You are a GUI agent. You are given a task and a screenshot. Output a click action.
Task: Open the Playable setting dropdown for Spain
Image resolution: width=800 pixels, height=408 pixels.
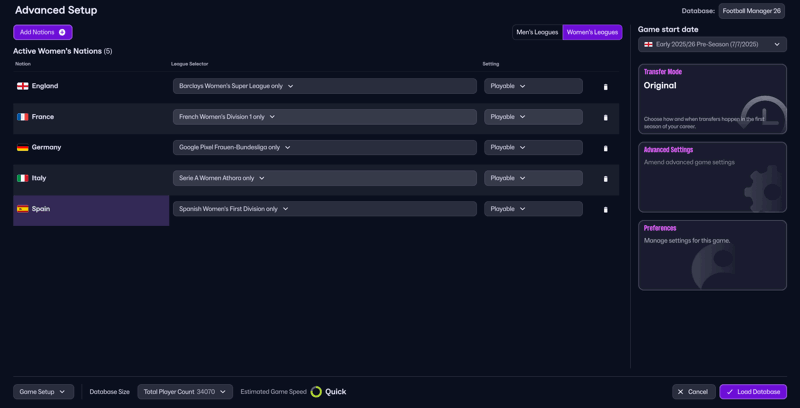tap(533, 209)
